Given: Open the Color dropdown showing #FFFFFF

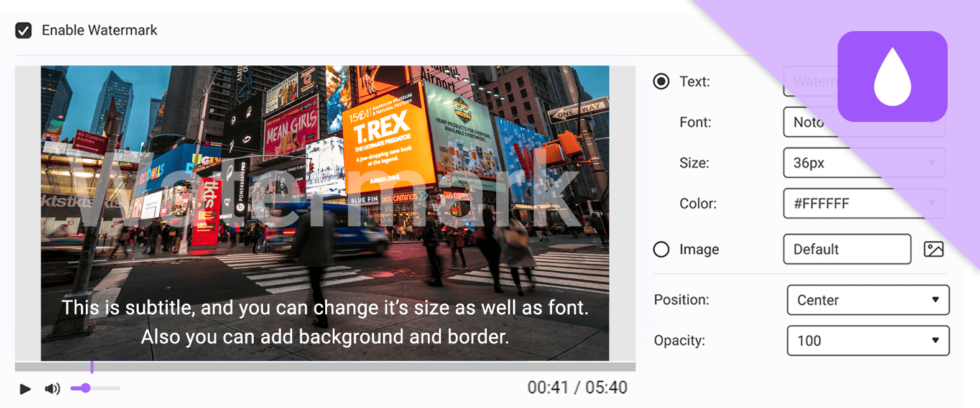Looking at the screenshot, I should pos(864,203).
